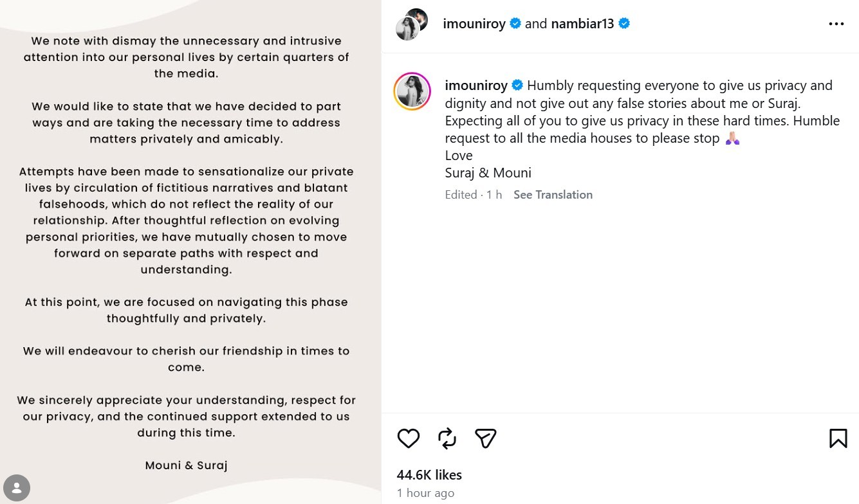The width and height of the screenshot is (859, 504).
Task: Click verified badge in the caption
Action: pyautogui.click(x=517, y=85)
